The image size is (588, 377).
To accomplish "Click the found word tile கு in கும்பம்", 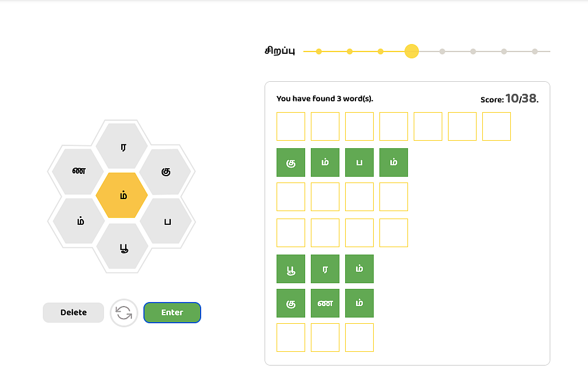I will click(291, 162).
